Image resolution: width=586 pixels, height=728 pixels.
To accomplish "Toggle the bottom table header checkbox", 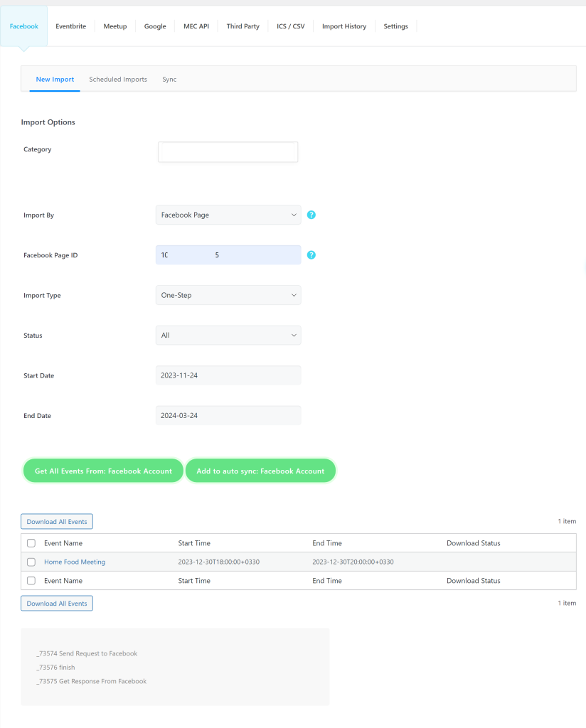I will (x=31, y=580).
